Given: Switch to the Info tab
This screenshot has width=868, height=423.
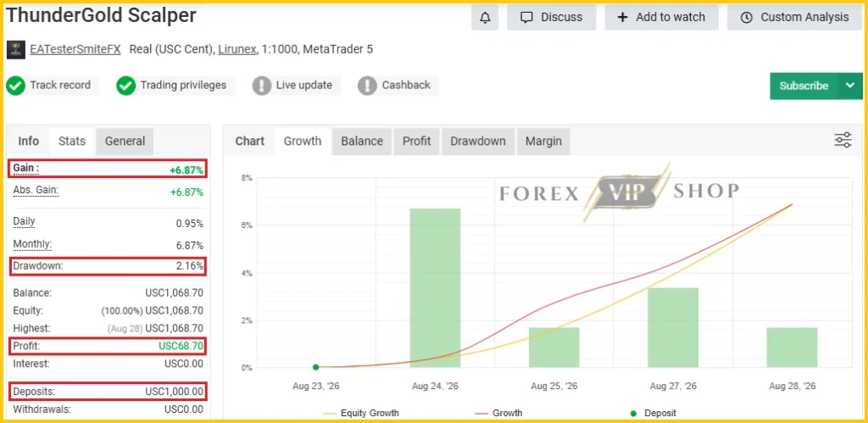Looking at the screenshot, I should coord(28,142).
